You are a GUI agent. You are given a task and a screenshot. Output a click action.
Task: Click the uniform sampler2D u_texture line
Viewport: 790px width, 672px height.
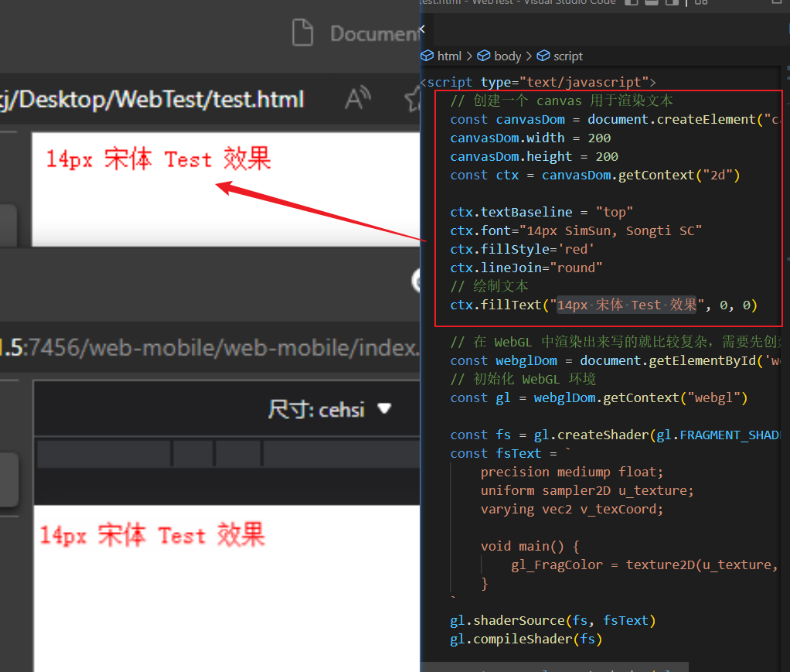pos(587,491)
